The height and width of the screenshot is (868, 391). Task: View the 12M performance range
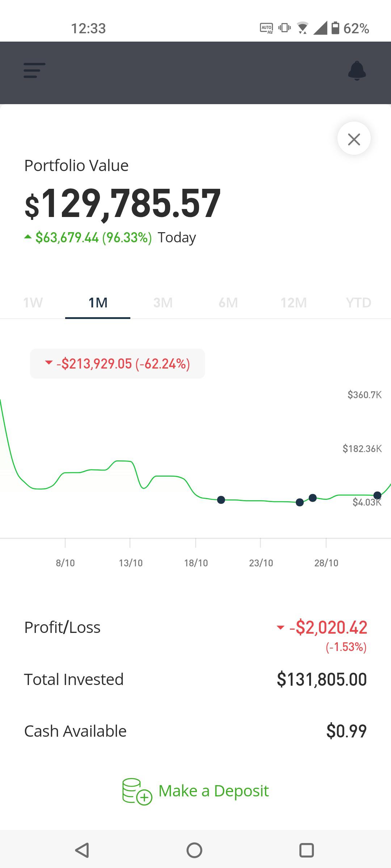click(293, 302)
